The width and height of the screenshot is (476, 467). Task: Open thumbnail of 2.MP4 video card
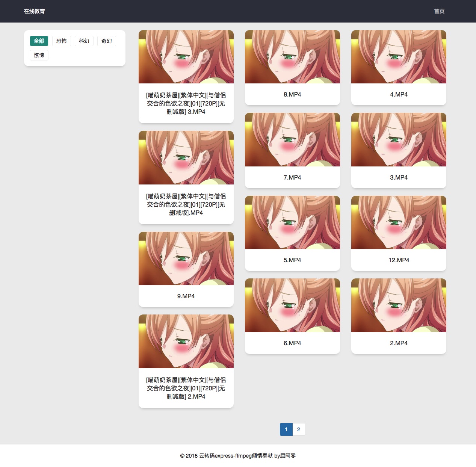click(399, 305)
